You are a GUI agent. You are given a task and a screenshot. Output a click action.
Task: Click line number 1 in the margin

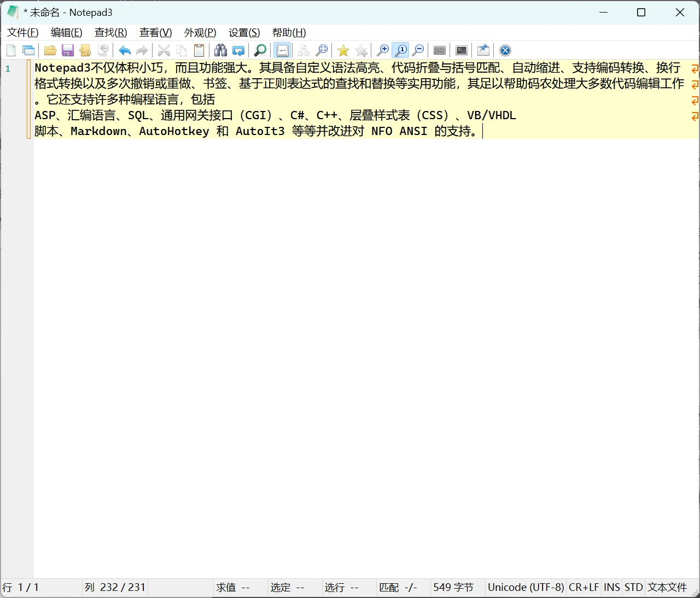(8, 69)
